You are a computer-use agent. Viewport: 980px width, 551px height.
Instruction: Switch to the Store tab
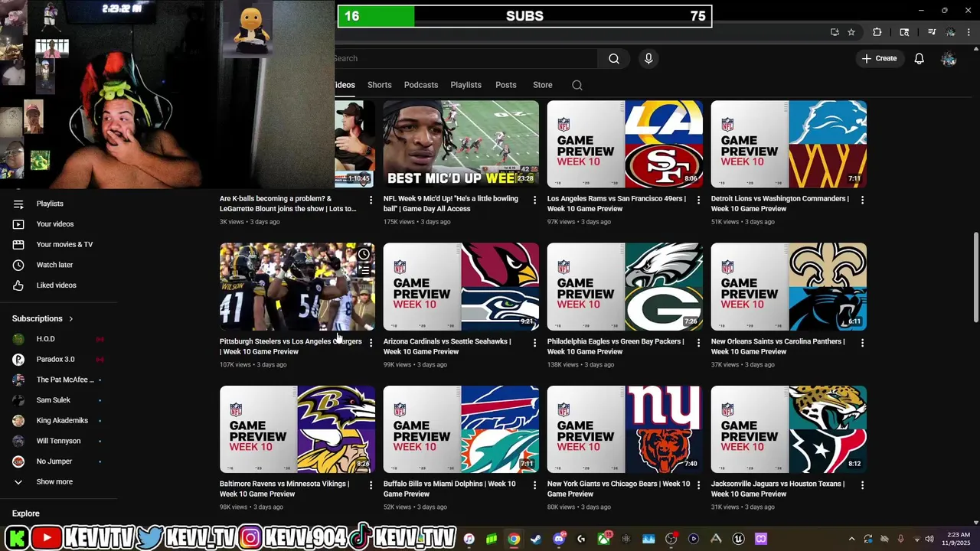click(542, 85)
